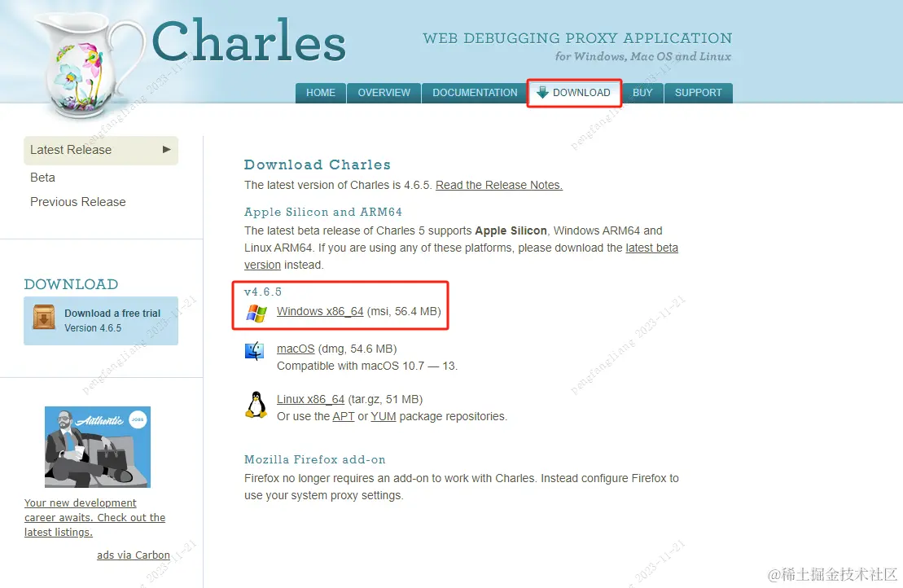Switch to the DOWNLOAD tab
Screen dimensions: 903x588
(574, 93)
